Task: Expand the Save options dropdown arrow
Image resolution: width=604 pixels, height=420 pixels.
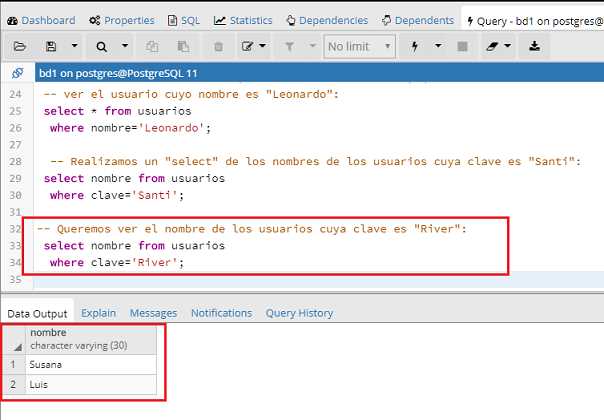Action: [75, 46]
